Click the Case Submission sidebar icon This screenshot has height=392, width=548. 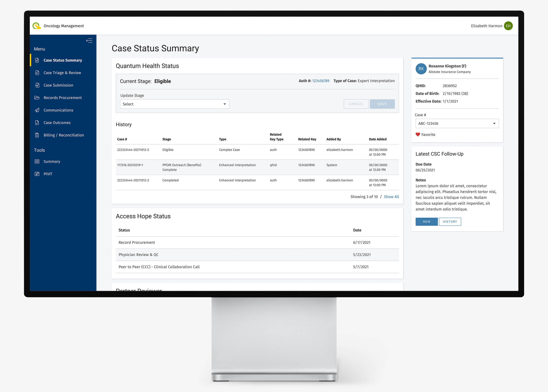pos(37,85)
